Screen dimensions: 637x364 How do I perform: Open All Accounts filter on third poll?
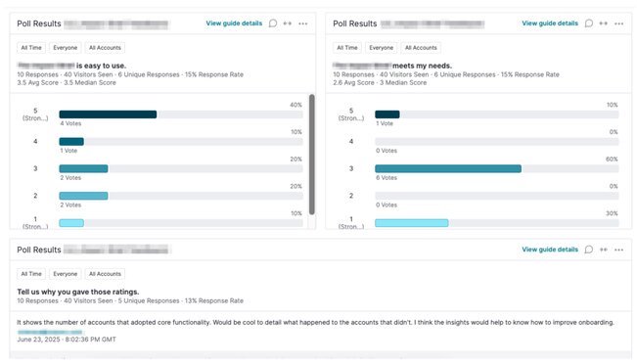coord(105,274)
